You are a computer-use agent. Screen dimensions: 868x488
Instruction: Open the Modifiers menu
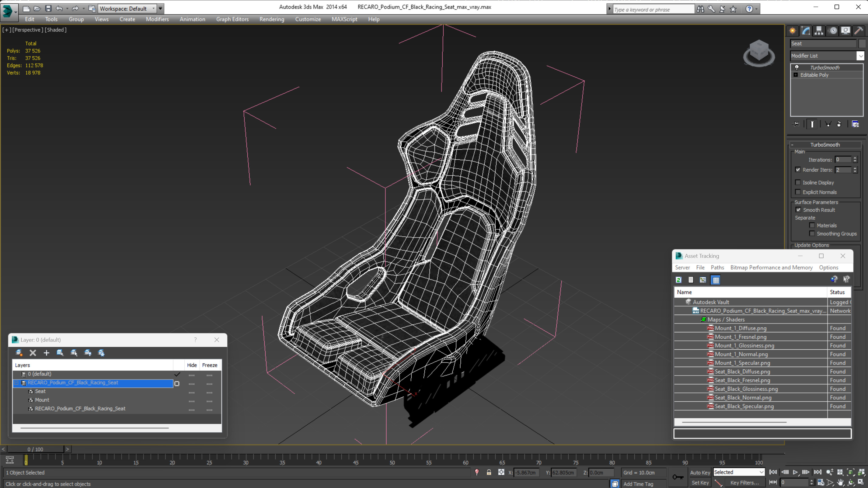tap(157, 19)
